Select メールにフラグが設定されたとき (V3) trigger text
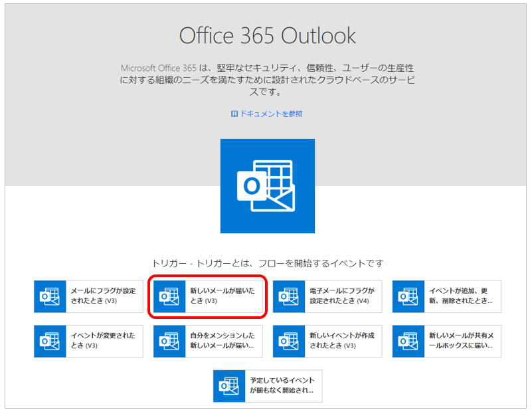The height and width of the screenshot is (414, 532). 103,296
